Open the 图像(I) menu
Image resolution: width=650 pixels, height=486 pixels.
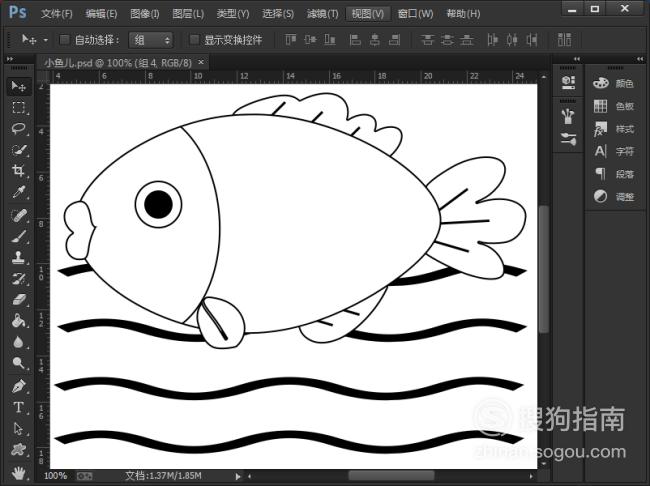145,14
